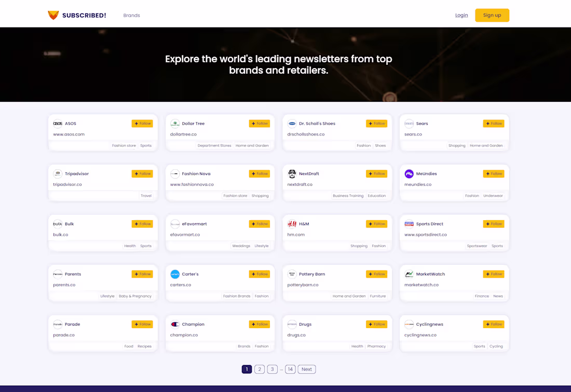The image size is (571, 392).
Task: Click the ASOS brand logo
Action: click(57, 123)
